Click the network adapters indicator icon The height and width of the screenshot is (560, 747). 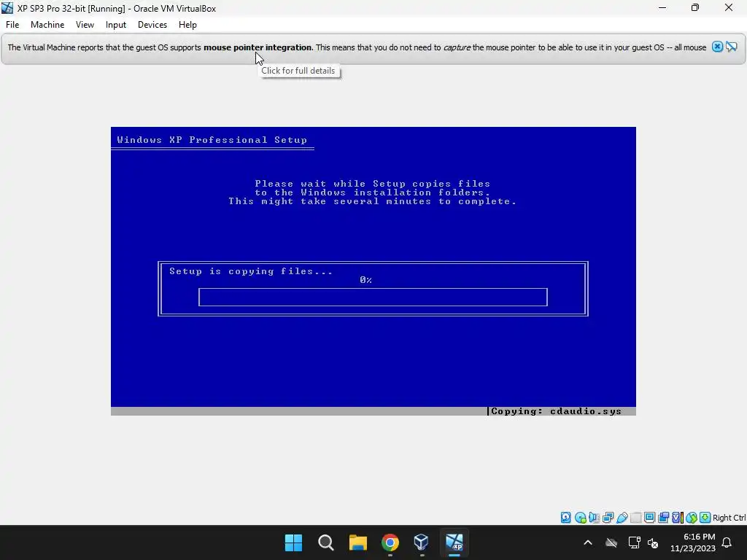pyautogui.click(x=608, y=518)
